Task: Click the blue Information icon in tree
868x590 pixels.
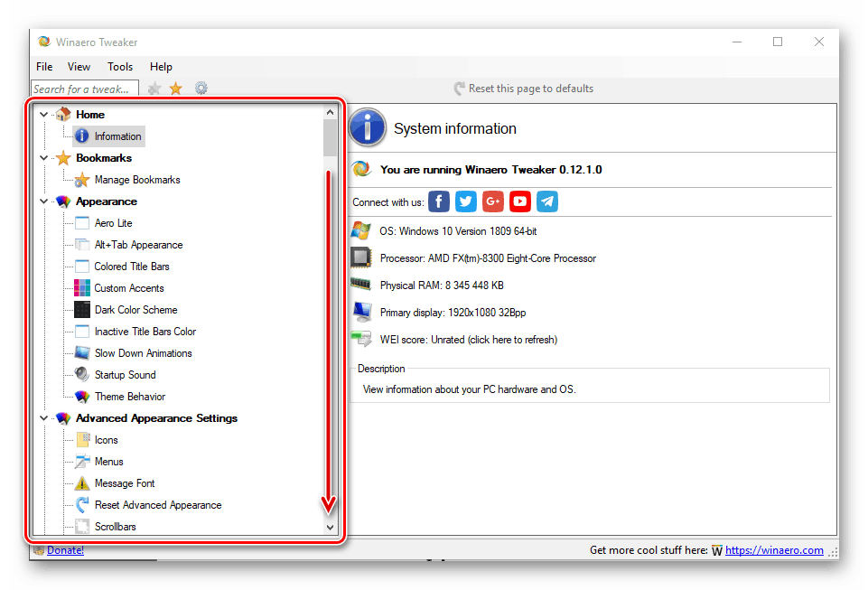Action: pyautogui.click(x=82, y=136)
